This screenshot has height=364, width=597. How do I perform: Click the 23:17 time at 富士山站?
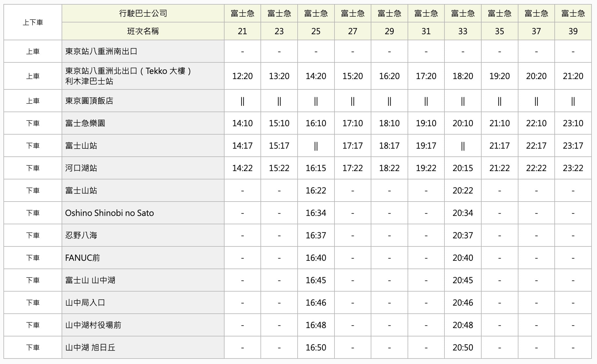point(573,145)
